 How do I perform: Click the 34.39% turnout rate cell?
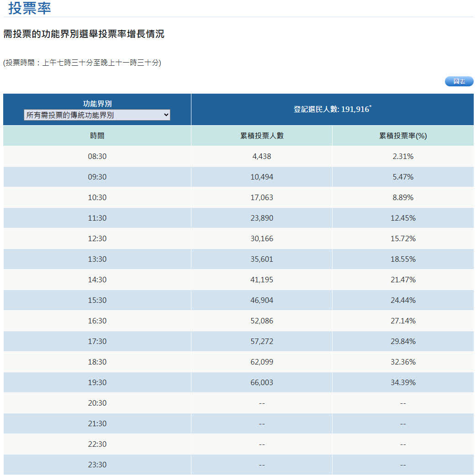[x=403, y=382]
